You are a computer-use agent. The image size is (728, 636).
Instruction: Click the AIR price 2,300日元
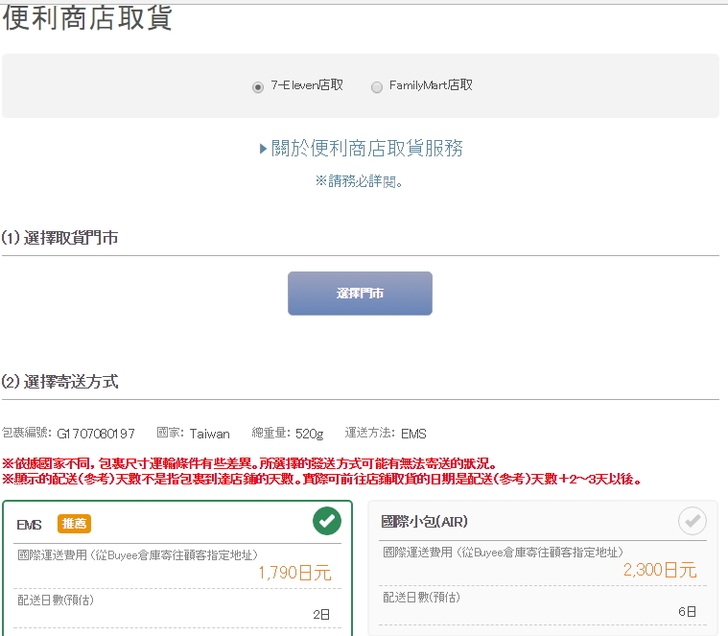point(659,570)
